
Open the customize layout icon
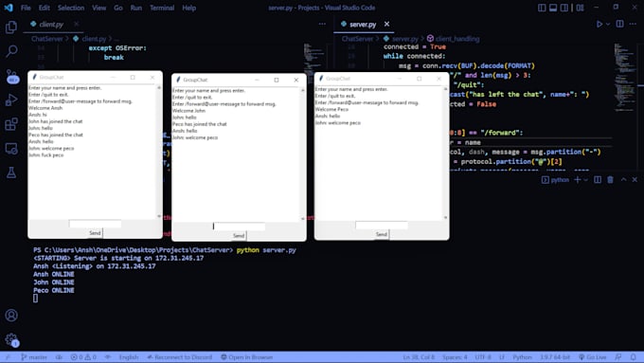(x=580, y=8)
